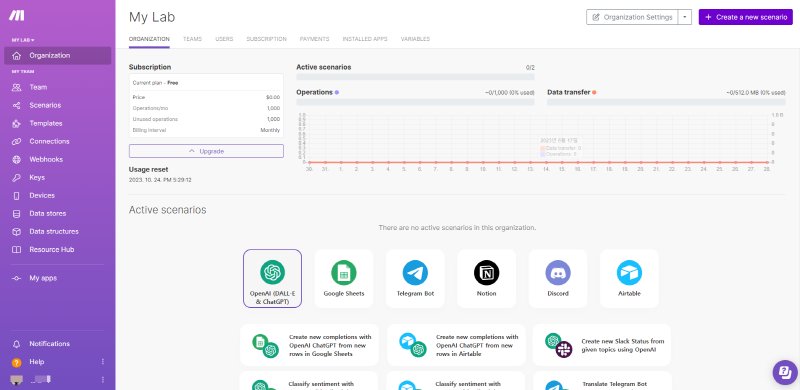Switch to the USERS tab
800x390 pixels.
[x=224, y=39]
